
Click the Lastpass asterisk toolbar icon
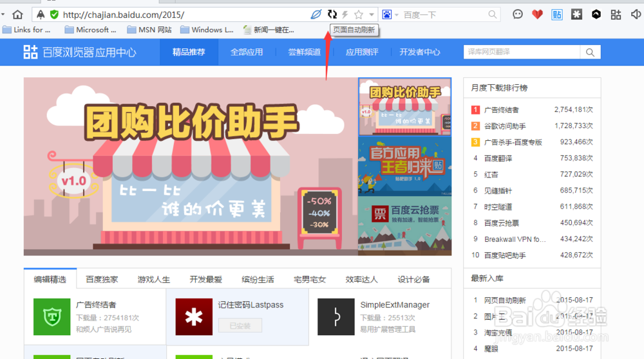coord(576,15)
